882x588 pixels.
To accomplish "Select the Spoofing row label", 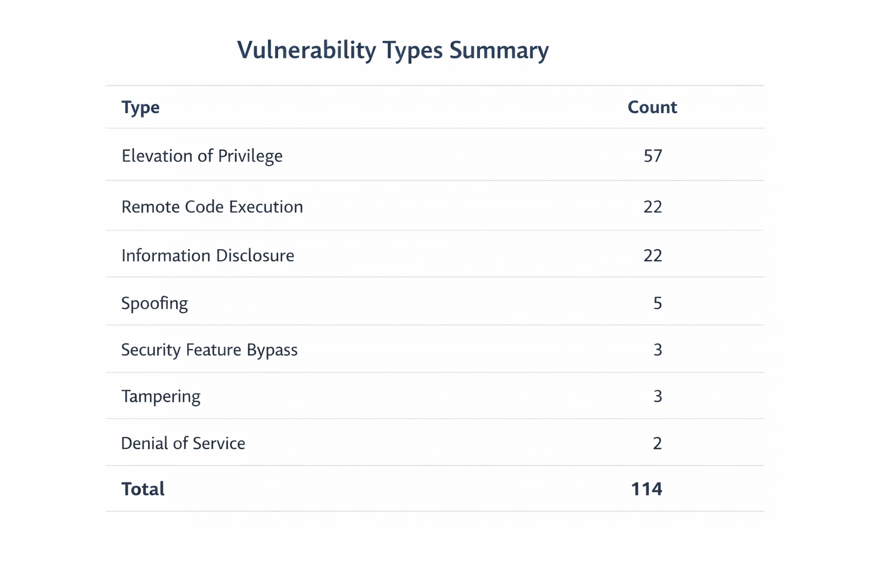I will pyautogui.click(x=154, y=303).
